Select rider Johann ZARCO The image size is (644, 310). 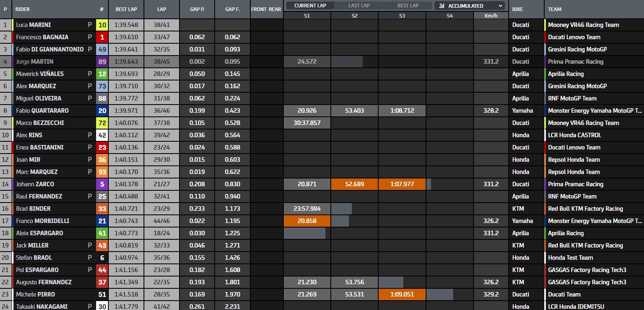pyautogui.click(x=35, y=184)
